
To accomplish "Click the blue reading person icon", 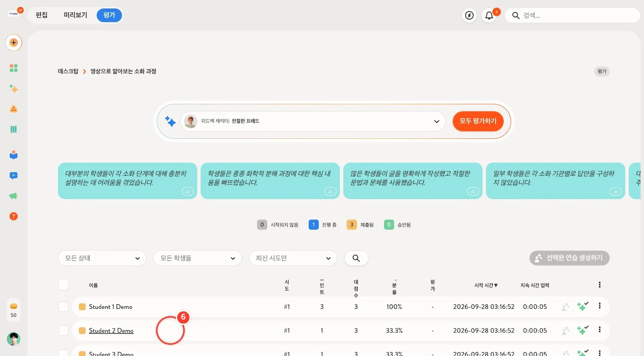I will coord(14,155).
